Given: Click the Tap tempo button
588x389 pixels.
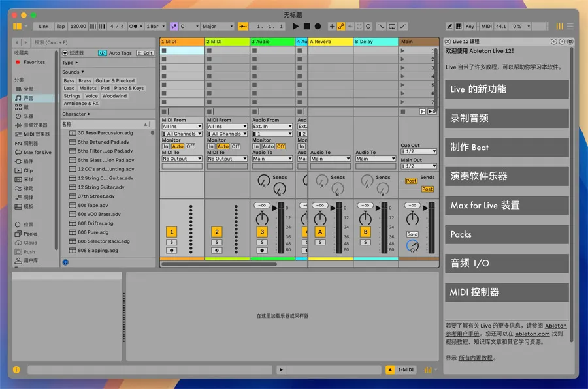Looking at the screenshot, I should (x=61, y=27).
